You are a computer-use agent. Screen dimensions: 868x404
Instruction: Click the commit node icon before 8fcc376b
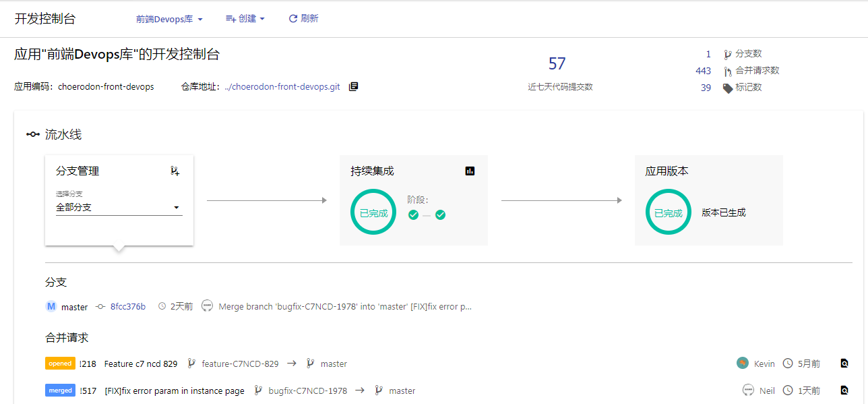click(x=101, y=306)
